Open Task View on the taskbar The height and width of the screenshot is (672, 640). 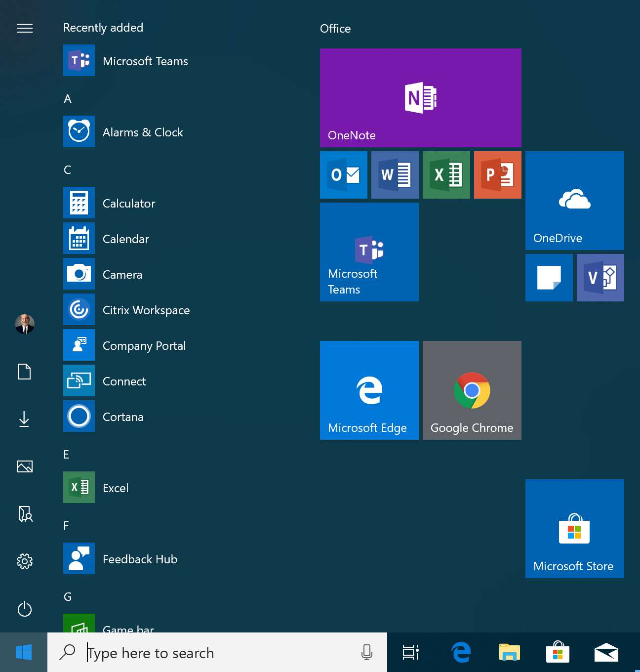point(411,652)
